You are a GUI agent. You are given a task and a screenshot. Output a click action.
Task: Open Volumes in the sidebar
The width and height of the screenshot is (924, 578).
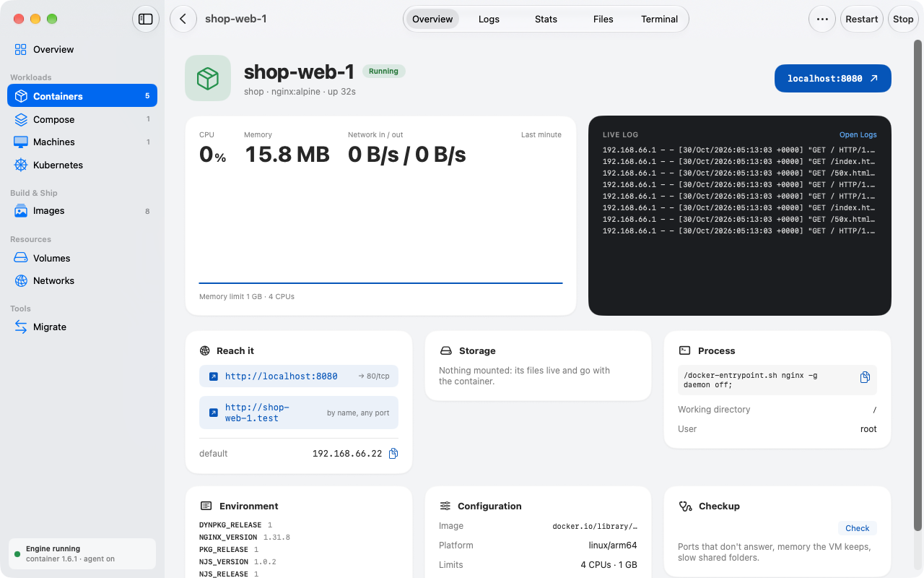pos(82,258)
